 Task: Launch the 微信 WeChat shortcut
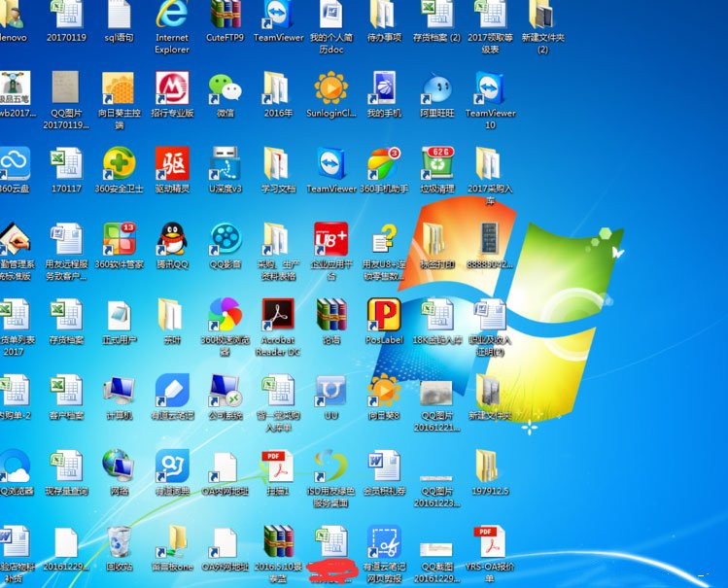pyautogui.click(x=225, y=94)
